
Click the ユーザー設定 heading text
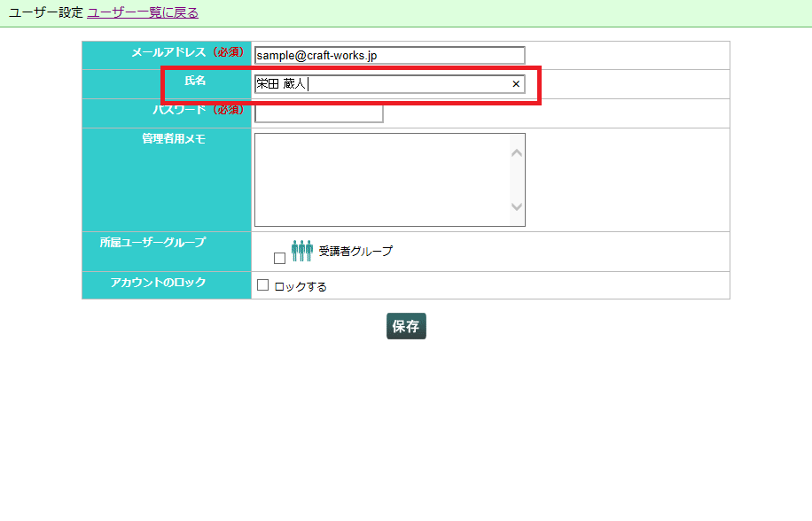[46, 12]
